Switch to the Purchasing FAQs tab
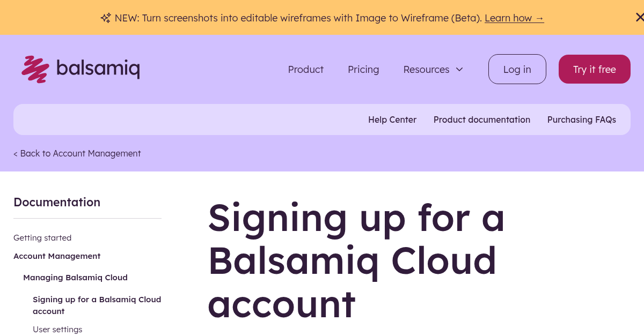This screenshot has width=644, height=336. click(582, 120)
